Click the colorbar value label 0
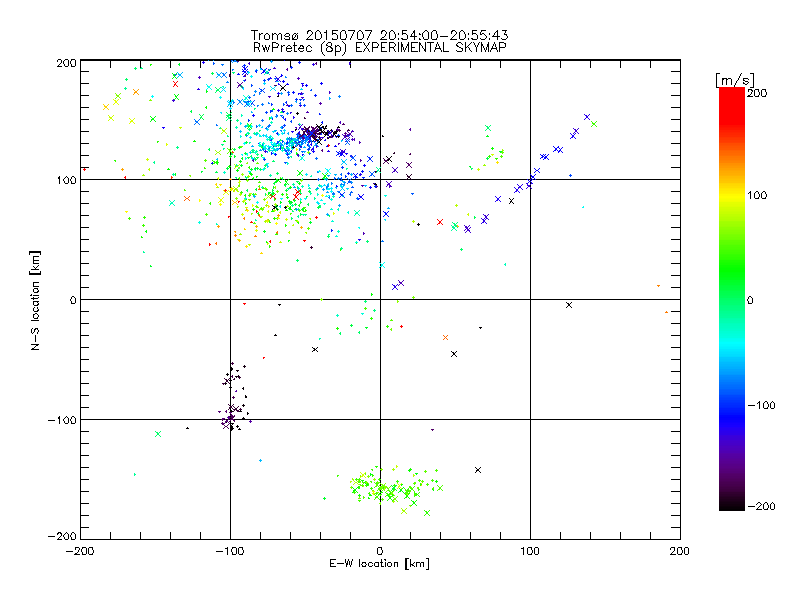 (x=750, y=300)
